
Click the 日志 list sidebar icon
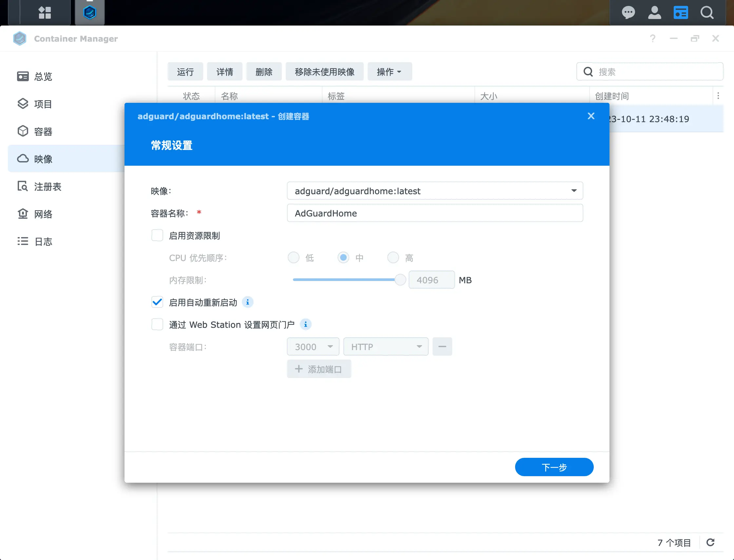coord(23,241)
